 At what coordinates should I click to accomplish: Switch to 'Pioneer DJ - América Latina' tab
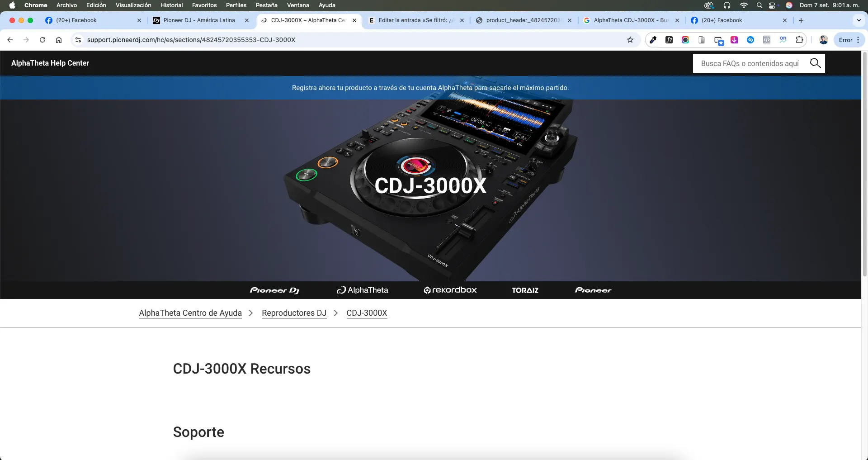[199, 20]
